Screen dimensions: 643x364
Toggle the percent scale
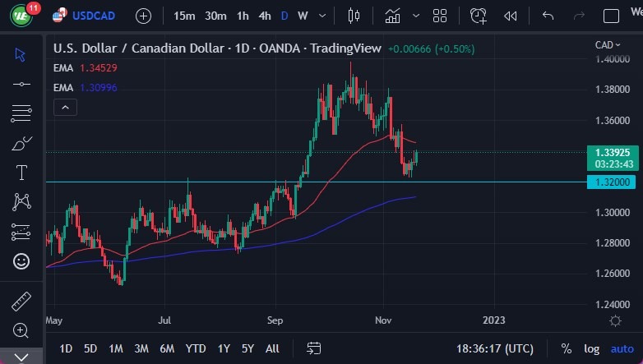pos(567,348)
